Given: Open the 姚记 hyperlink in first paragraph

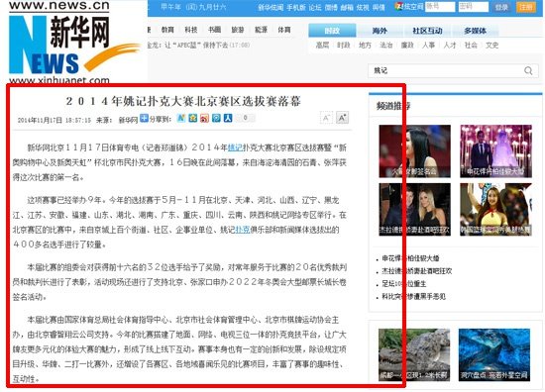Looking at the screenshot, I should (x=235, y=147).
